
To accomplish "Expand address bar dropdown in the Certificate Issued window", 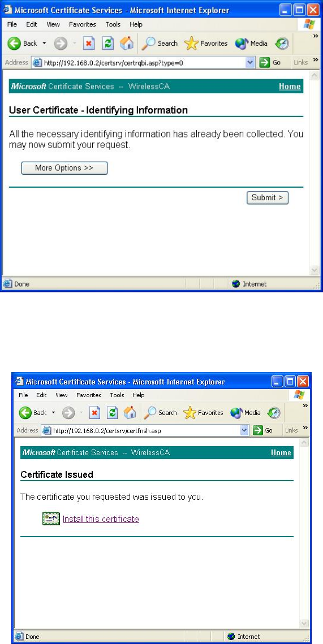I will 245,430.
